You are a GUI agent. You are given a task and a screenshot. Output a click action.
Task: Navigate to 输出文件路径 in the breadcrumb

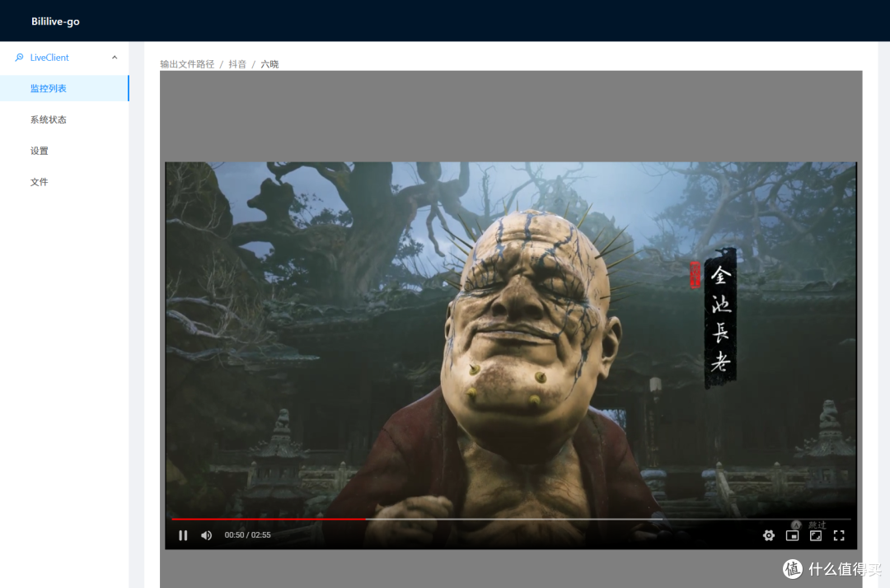(x=187, y=64)
